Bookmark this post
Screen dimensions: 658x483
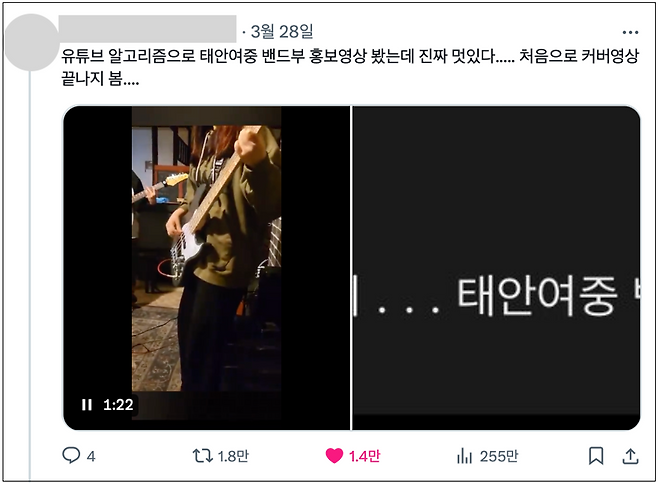596,456
